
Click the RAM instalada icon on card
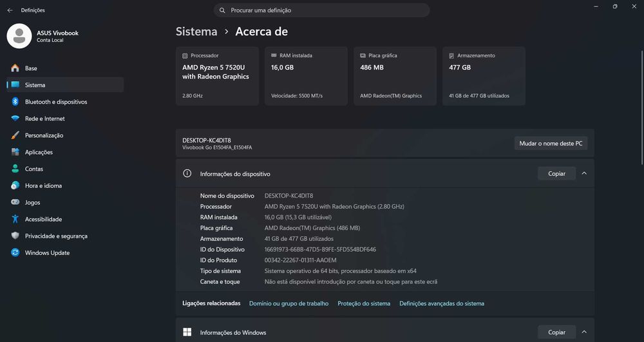[274, 55]
